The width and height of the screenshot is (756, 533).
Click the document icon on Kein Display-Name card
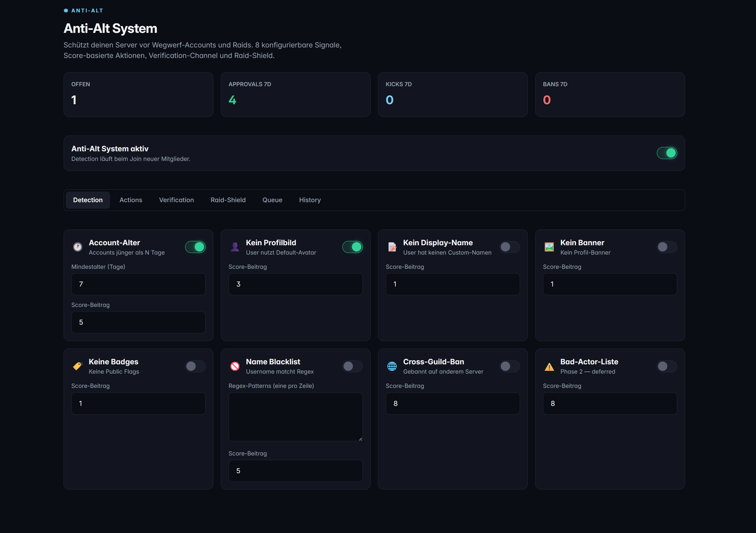click(x=392, y=247)
